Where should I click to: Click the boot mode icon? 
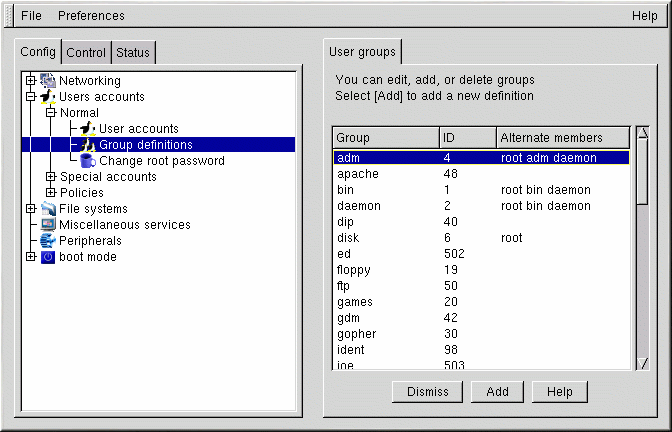[48, 257]
